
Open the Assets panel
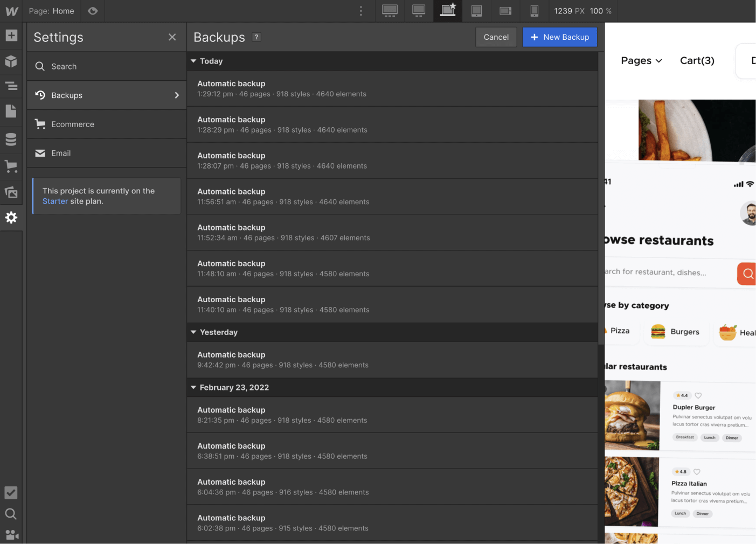point(11,192)
